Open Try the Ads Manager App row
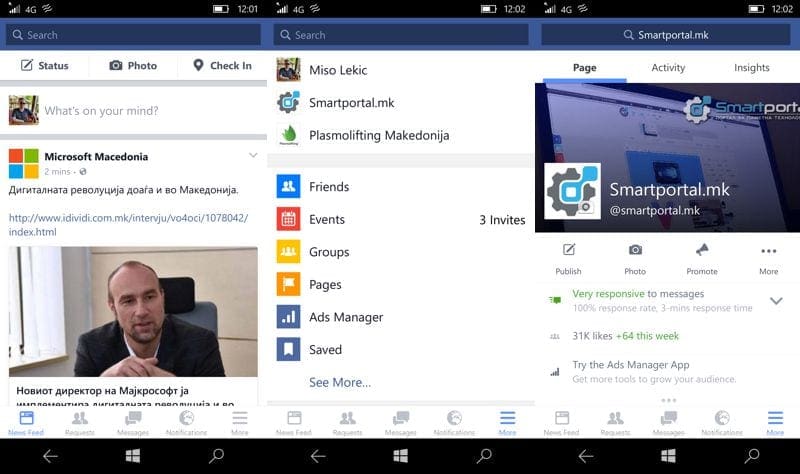The width and height of the screenshot is (800, 474). [x=667, y=372]
